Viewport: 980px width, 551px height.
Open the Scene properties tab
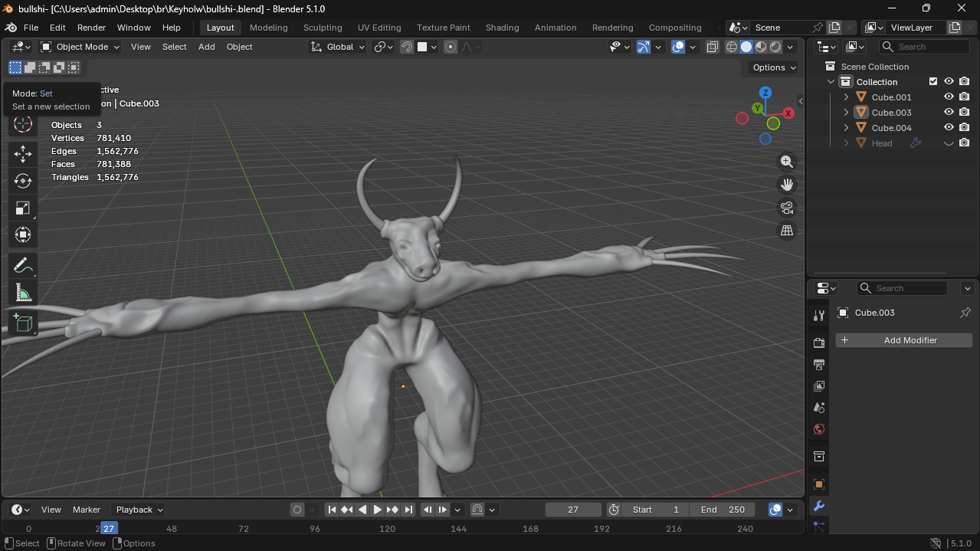point(818,407)
